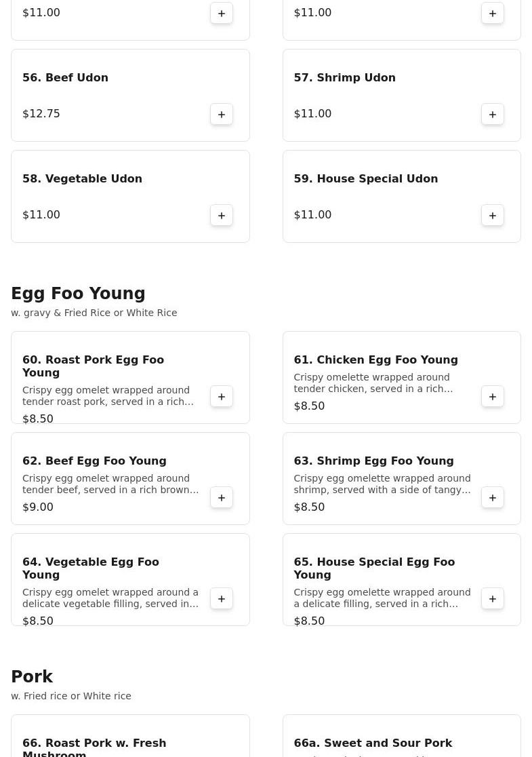Add Shrimp Egg Foo Young to order
Viewport: 532px width, 757px height.
(x=493, y=497)
